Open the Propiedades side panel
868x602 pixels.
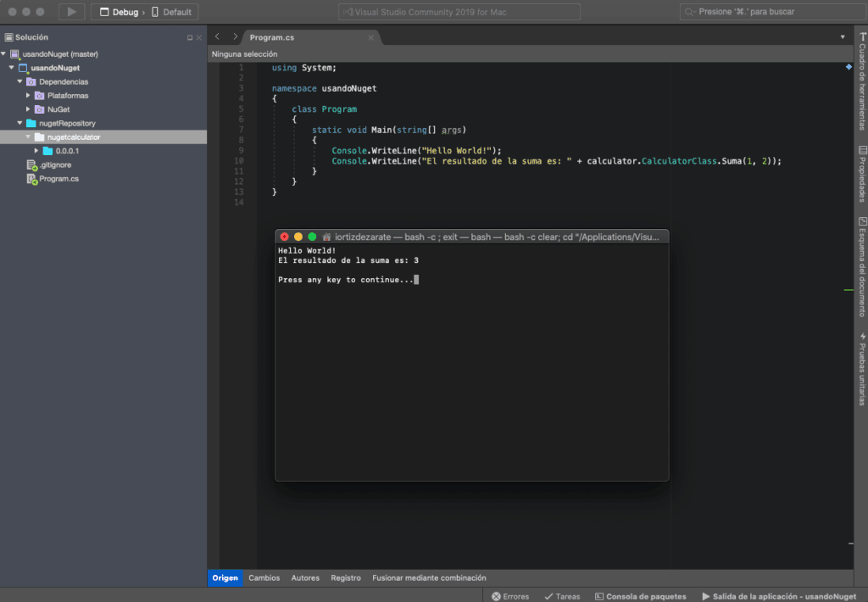pos(861,174)
